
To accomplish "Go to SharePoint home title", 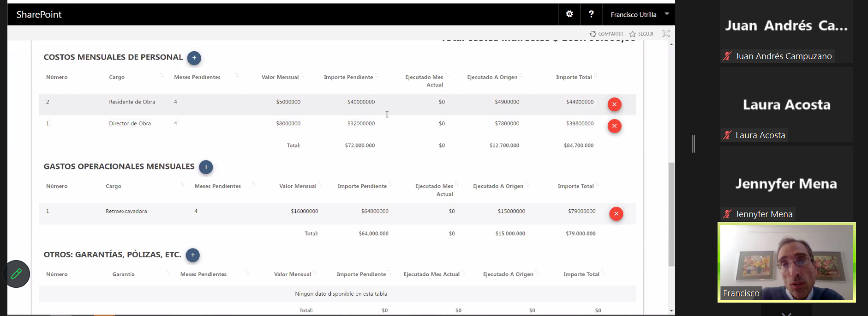I will point(39,14).
